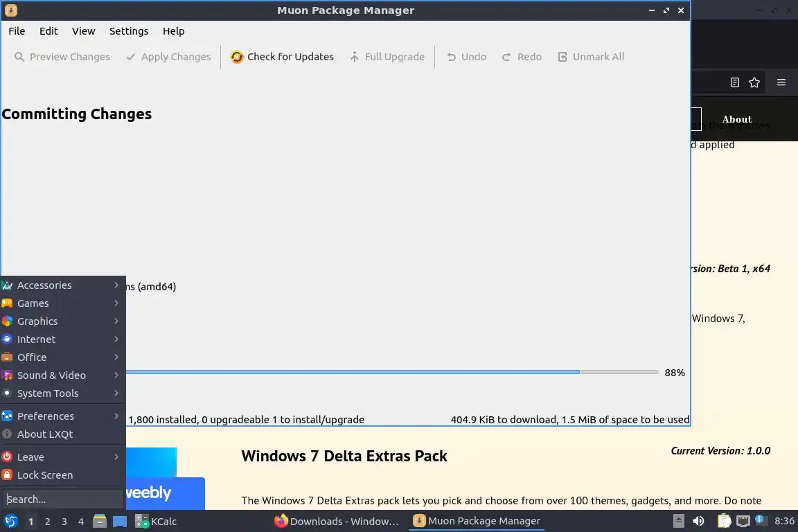Click the update notification tray icon
Screen dimensions: 798x532
pyautogui.click(x=760, y=520)
